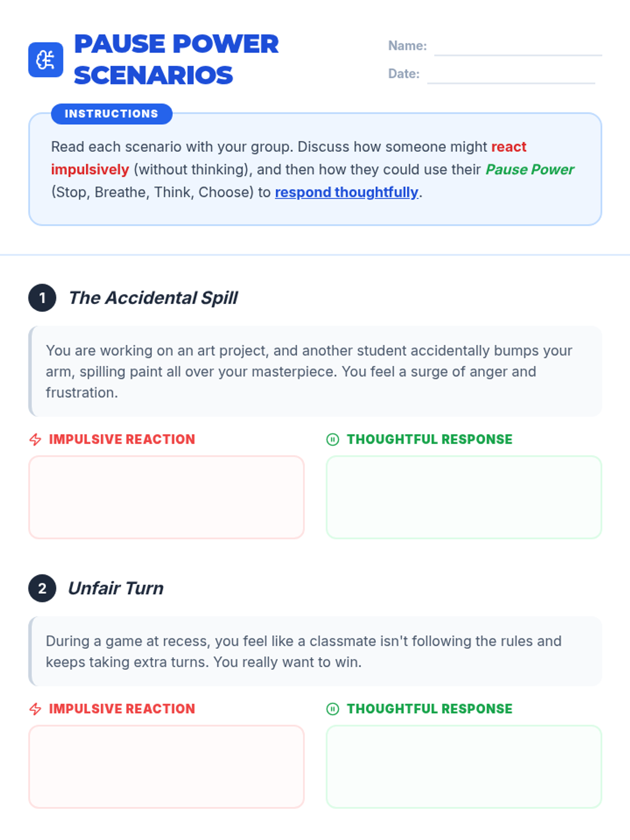Click the art project scenario description
This screenshot has width=630, height=840.
point(315,372)
